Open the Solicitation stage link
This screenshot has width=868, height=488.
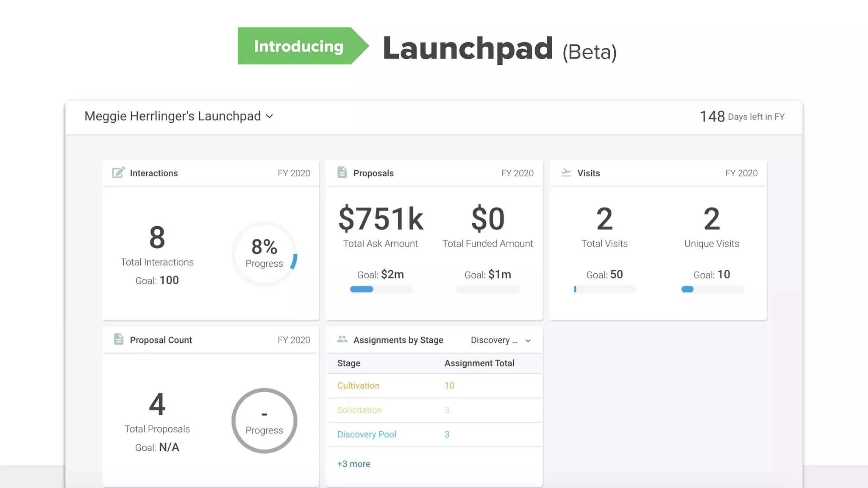(x=359, y=410)
